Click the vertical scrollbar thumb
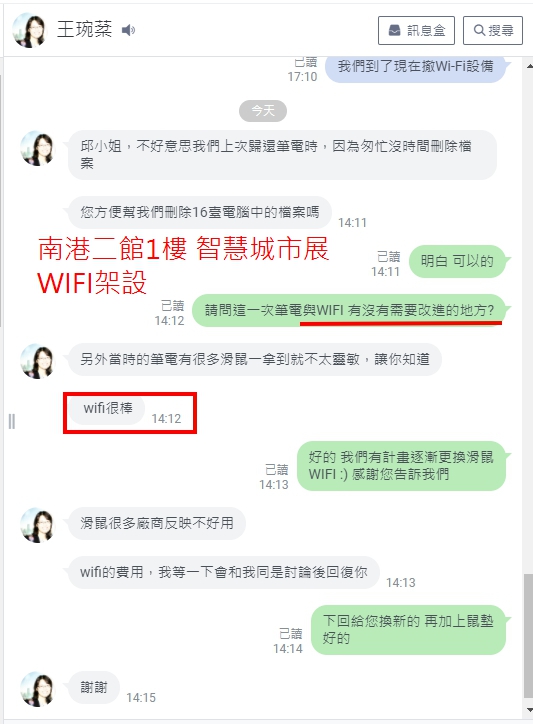This screenshot has width=533, height=724. pyautogui.click(x=528, y=636)
